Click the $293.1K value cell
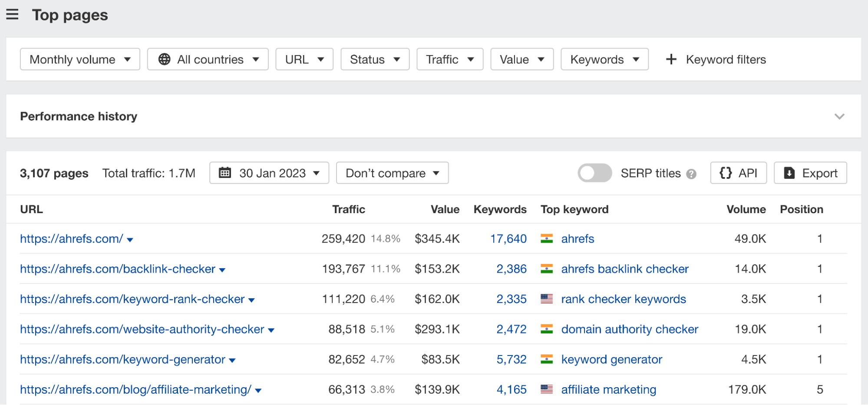 point(437,329)
